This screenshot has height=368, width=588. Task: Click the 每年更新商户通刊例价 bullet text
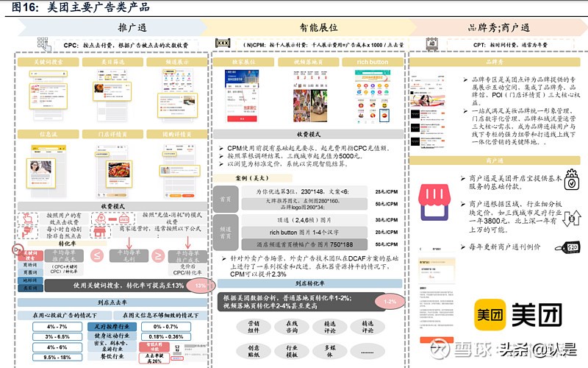[x=504, y=247]
